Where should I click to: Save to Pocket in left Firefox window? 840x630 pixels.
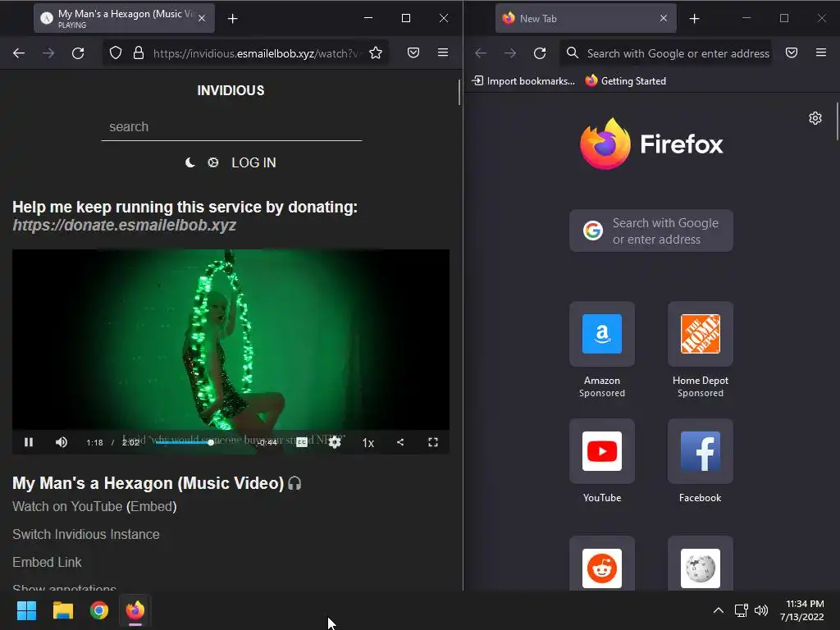click(413, 52)
